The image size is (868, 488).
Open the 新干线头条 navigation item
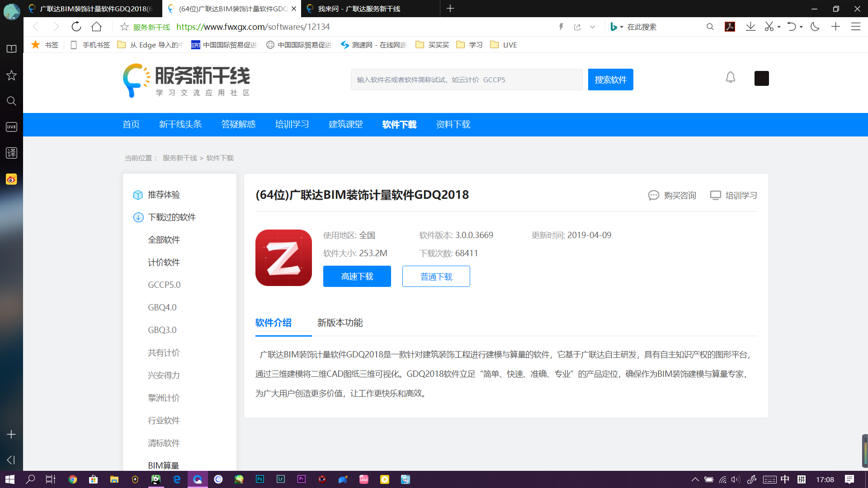[x=180, y=124]
